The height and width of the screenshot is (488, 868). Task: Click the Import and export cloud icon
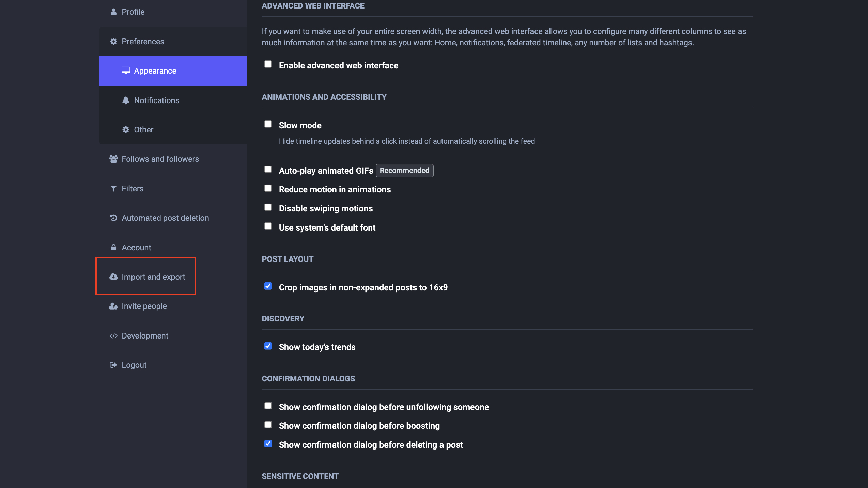click(x=113, y=277)
